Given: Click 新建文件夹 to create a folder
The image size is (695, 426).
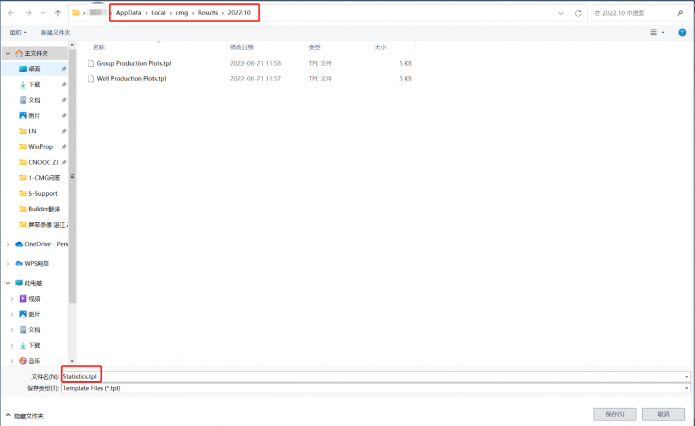Looking at the screenshot, I should (x=55, y=32).
